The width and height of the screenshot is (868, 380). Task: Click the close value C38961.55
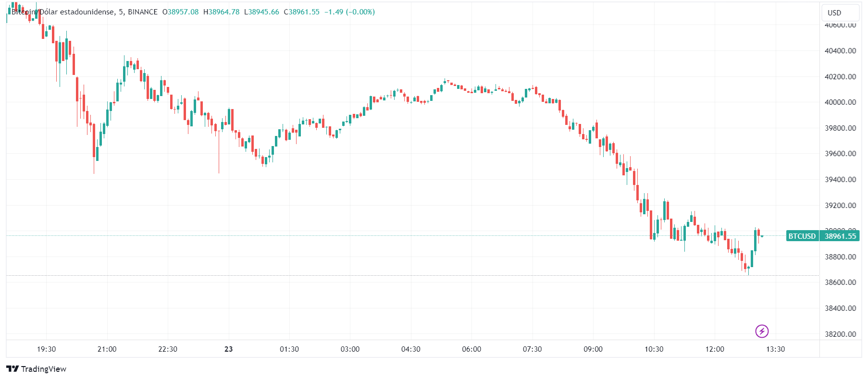tap(302, 12)
